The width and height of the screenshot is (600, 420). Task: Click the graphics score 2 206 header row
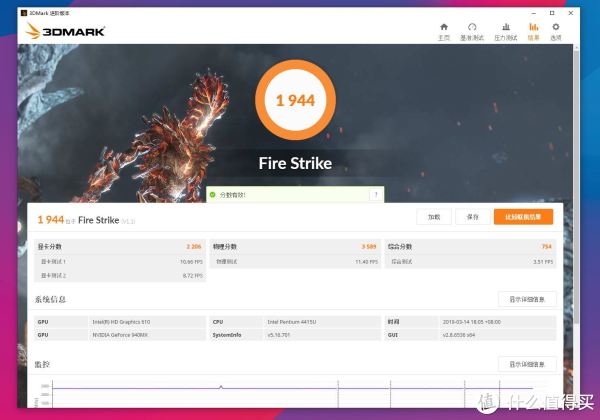(120, 246)
